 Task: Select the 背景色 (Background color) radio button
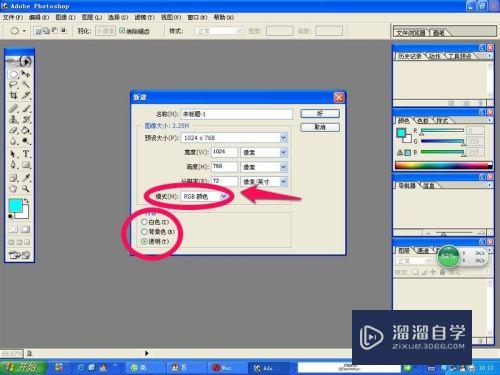tap(144, 232)
